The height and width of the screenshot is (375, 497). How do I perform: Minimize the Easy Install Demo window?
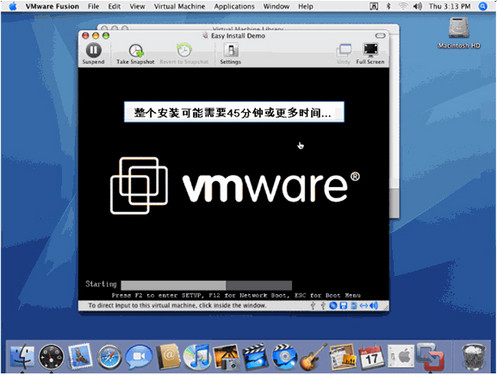[x=96, y=36]
